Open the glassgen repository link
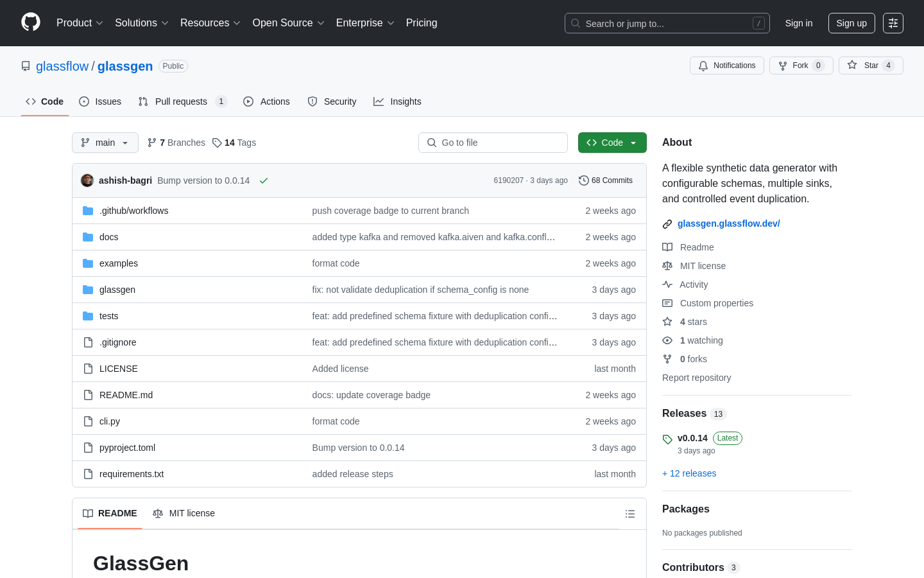This screenshot has width=924, height=578. point(125,66)
